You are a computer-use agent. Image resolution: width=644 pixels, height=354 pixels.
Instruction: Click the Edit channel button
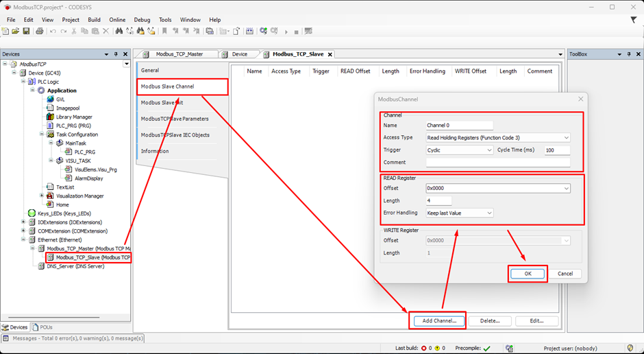click(536, 320)
